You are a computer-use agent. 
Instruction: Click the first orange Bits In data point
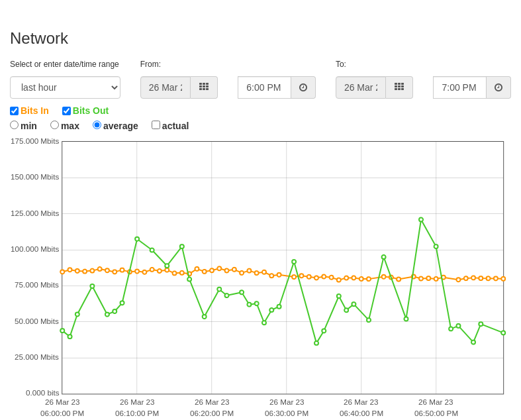click(x=62, y=272)
